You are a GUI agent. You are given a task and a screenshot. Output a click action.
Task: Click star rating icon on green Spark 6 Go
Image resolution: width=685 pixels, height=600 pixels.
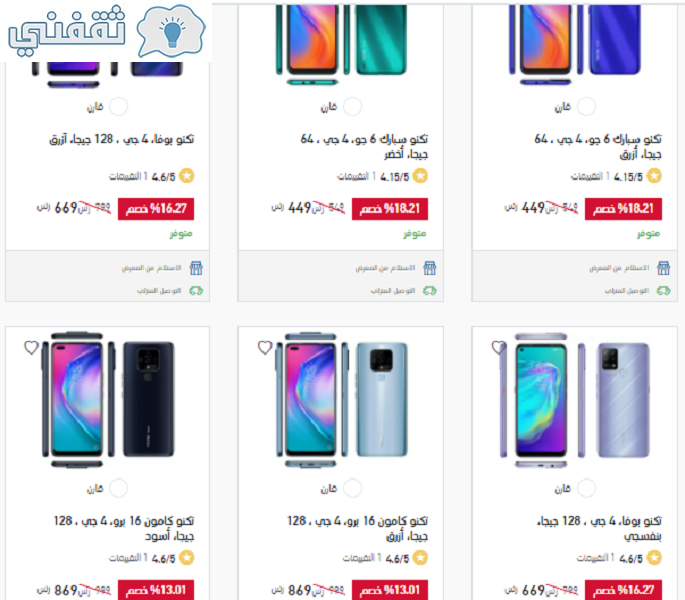[420, 176]
